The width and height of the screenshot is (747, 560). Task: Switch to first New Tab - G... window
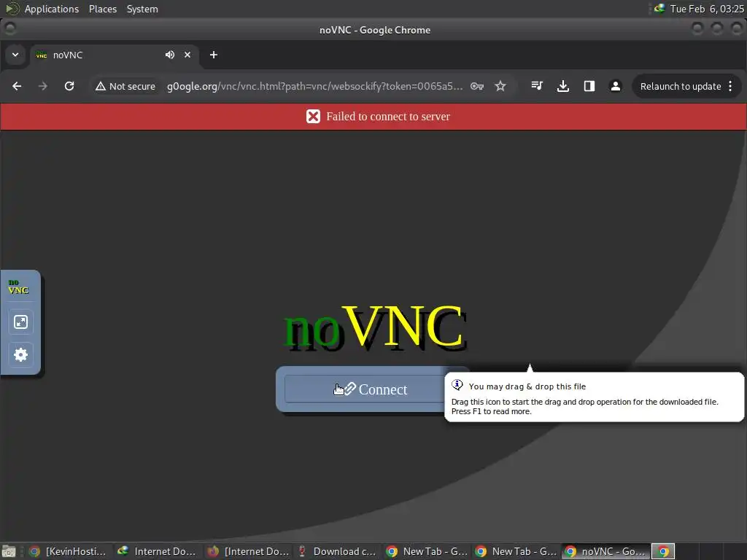(426, 551)
